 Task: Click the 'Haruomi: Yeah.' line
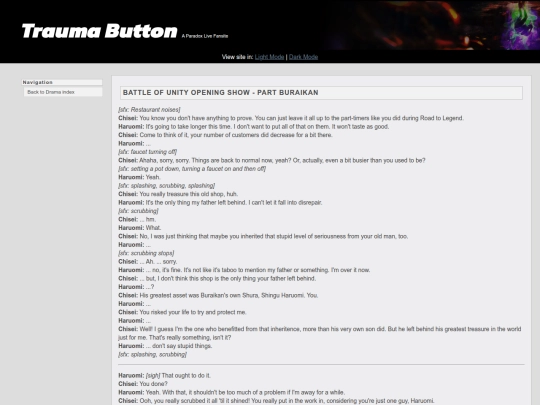point(139,177)
